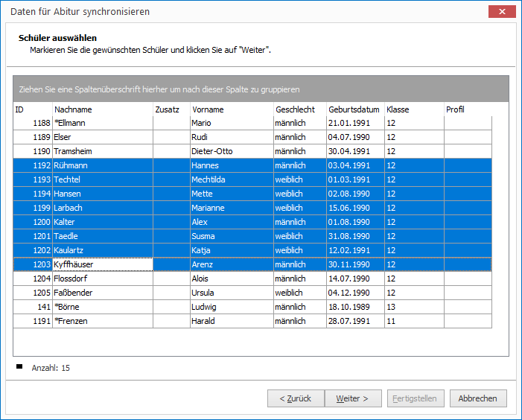This screenshot has width=522, height=420.
Task: Sort table by the ID column header
Action: point(33,109)
